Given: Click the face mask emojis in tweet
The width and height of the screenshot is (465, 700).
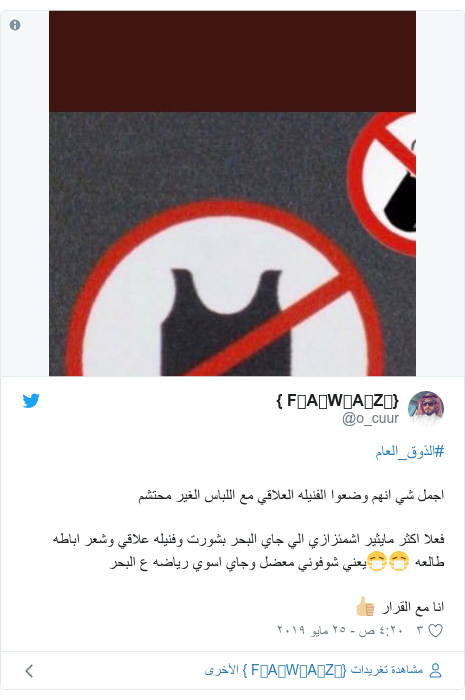Looking at the screenshot, I should coord(388,562).
